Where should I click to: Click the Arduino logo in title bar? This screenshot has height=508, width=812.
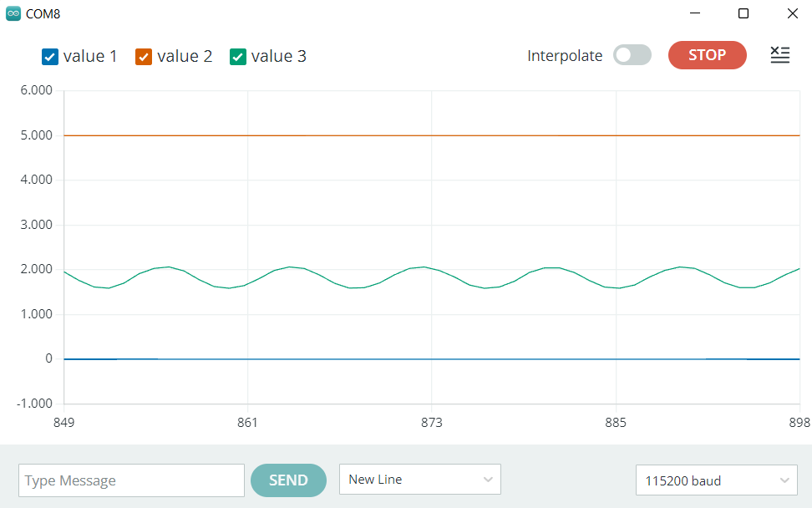point(13,13)
